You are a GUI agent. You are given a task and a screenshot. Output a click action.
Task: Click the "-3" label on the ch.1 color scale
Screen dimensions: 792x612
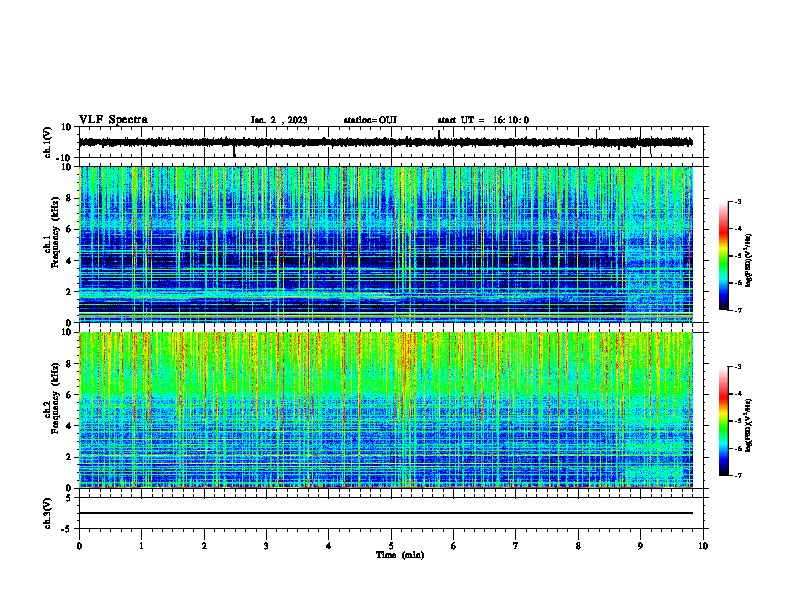(737, 201)
